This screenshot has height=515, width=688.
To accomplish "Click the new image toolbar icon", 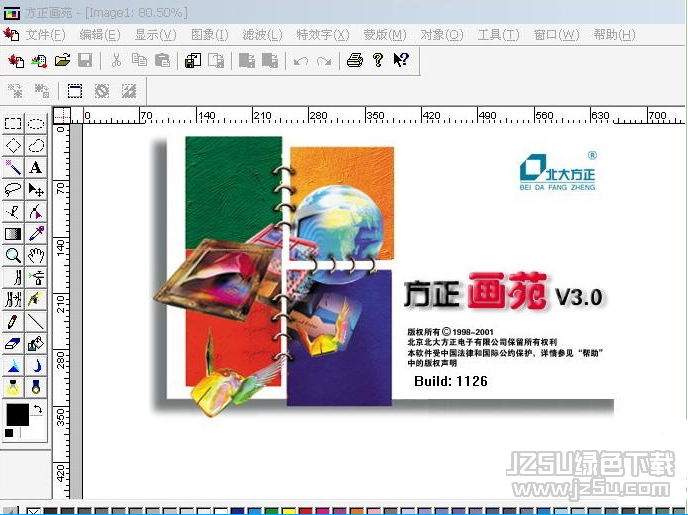I will [16, 60].
